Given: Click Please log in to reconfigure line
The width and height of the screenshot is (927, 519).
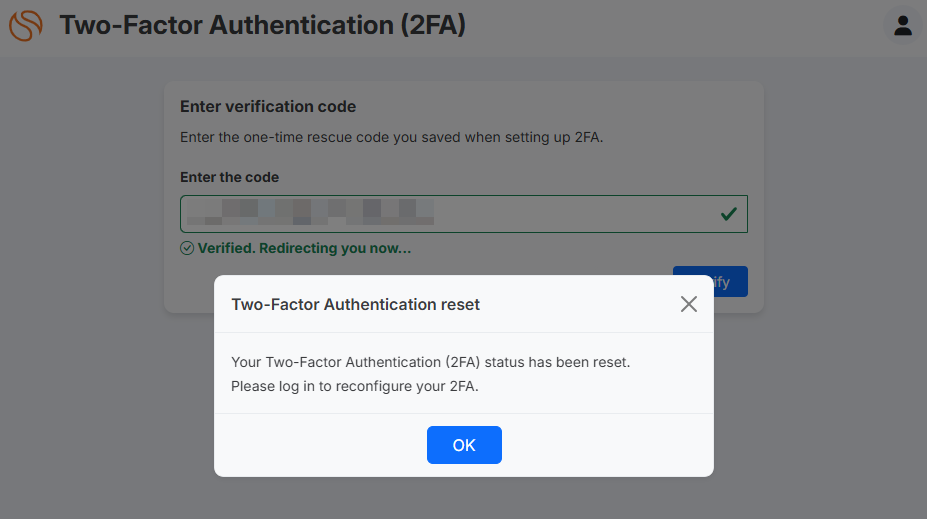Looking at the screenshot, I should pyautogui.click(x=355, y=386).
